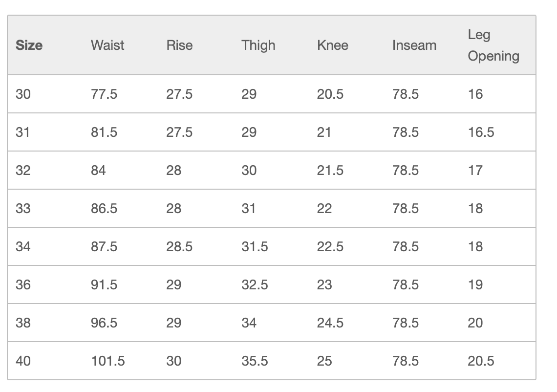
Task: Click the 101.5 waist value
Action: 108,361
